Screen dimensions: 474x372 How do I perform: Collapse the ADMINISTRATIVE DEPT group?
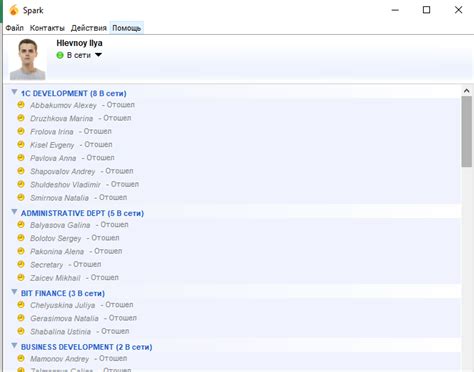[x=14, y=212]
